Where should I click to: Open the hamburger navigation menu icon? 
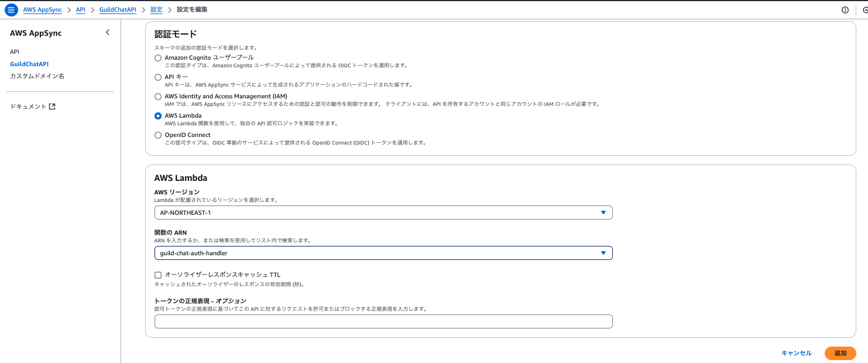[x=11, y=10]
